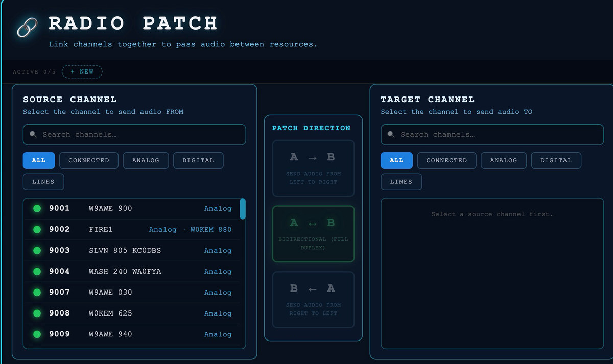Screen dimensions: 613x364
Task: Choose the A → B patch direction
Action: click(313, 168)
